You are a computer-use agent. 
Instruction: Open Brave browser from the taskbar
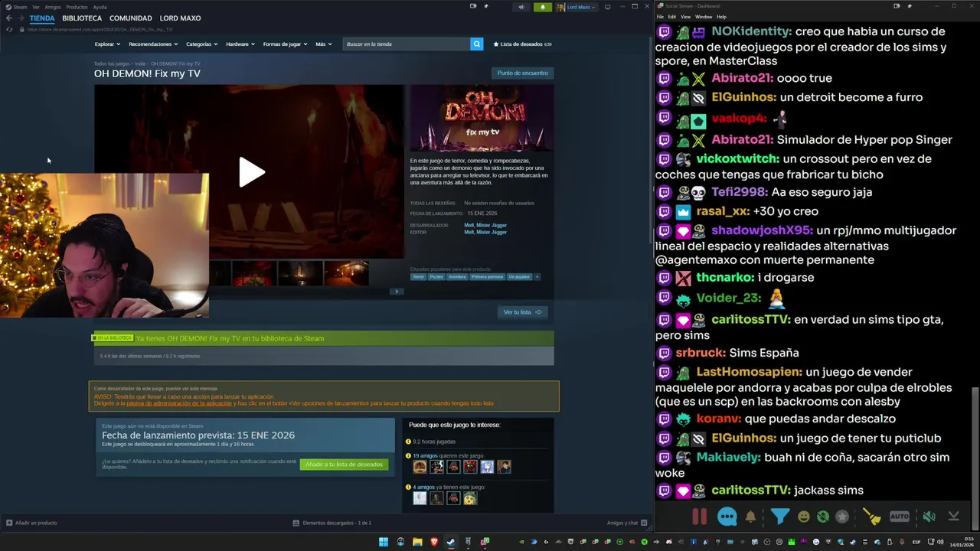[434, 542]
